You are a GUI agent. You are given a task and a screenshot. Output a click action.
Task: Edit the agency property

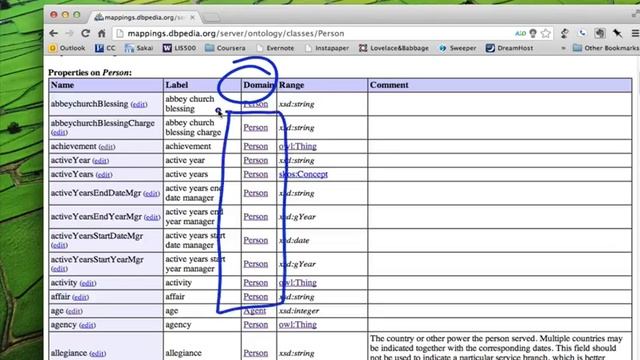(x=87, y=325)
